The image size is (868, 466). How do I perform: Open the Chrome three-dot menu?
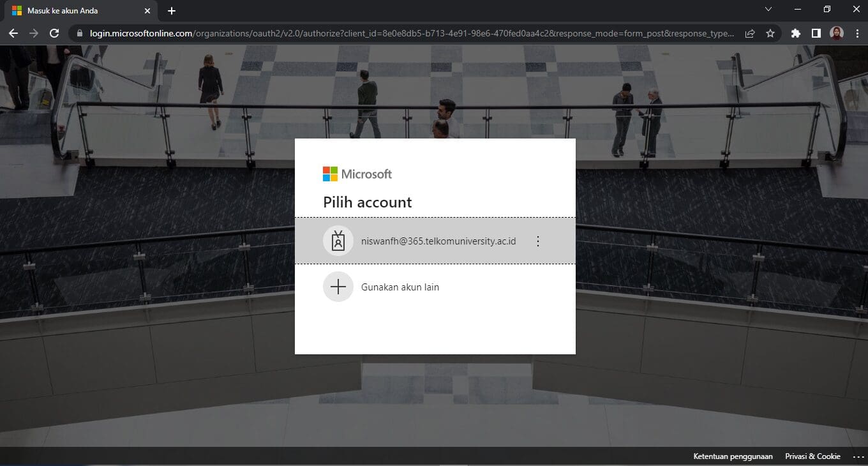point(857,33)
